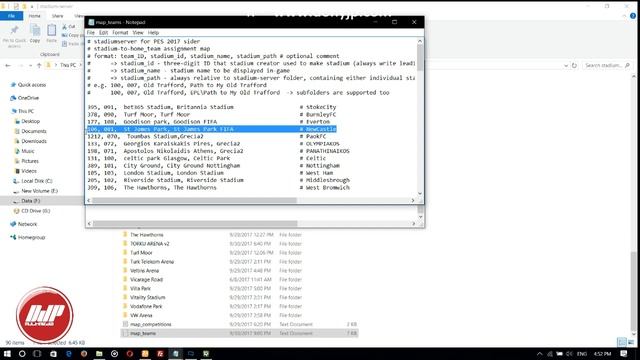Refresh the File Explorer folder
This screenshot has width=640, height=360.
click(574, 65)
